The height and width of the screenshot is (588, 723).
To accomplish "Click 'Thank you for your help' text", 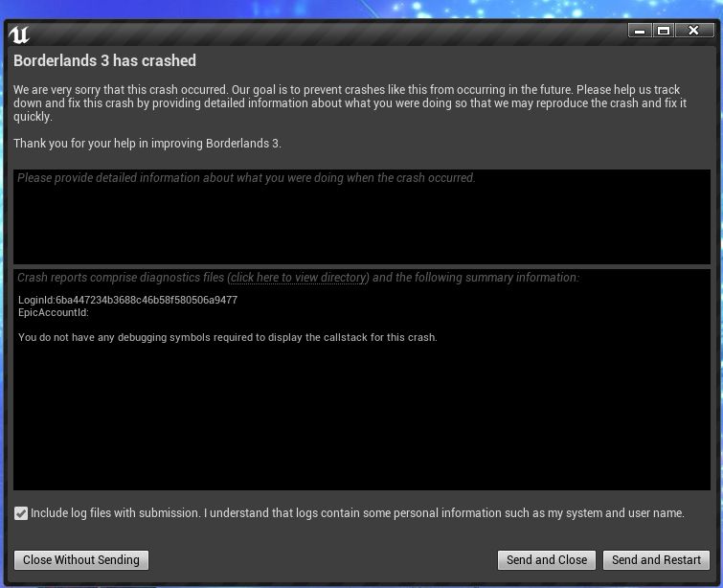I will [147, 144].
